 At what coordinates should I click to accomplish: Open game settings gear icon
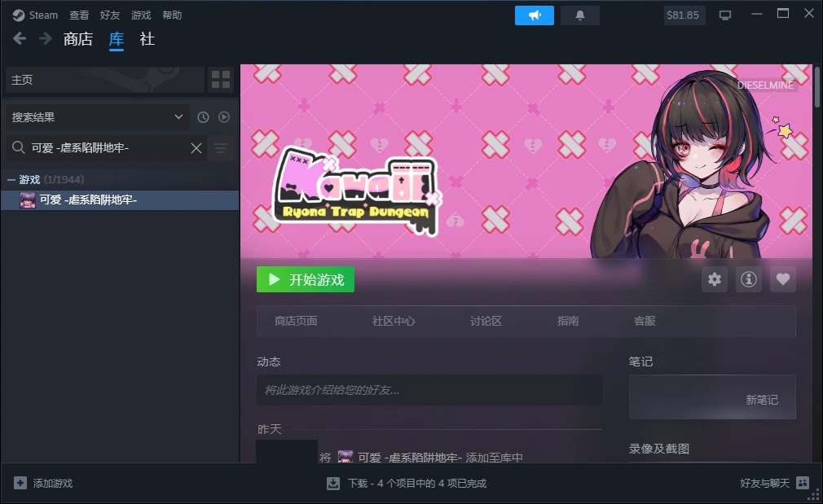(715, 279)
